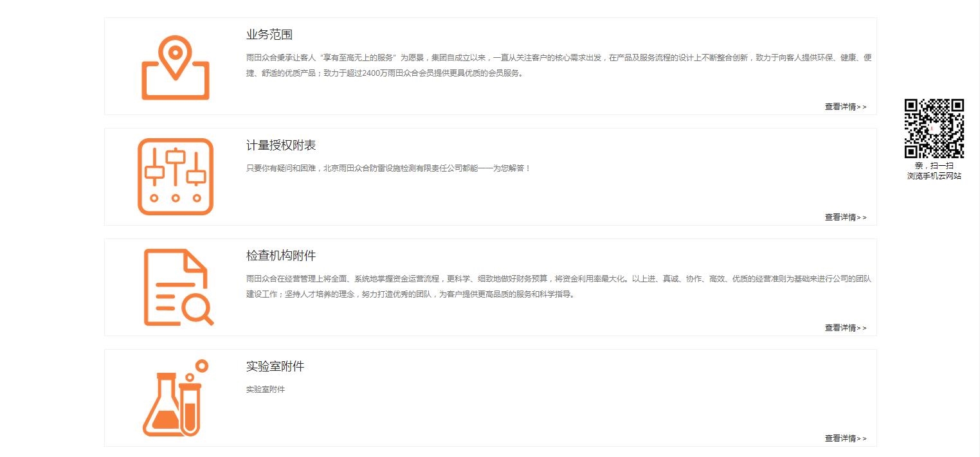This screenshot has width=980, height=457.
Task: Click 查看详情 in the 实验室附件 card
Action: point(846,438)
